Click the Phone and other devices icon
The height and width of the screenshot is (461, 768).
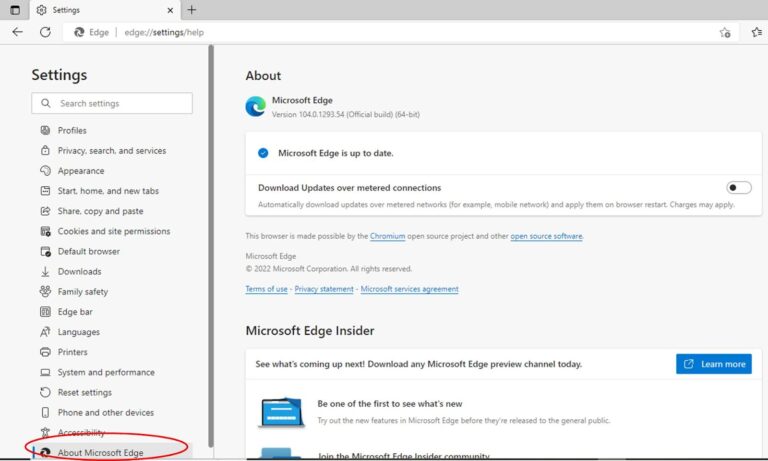point(45,412)
